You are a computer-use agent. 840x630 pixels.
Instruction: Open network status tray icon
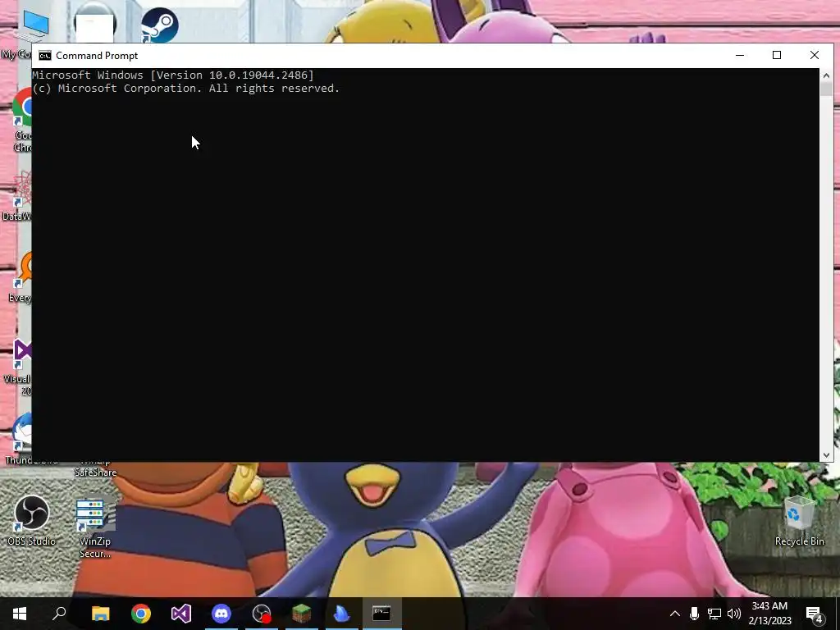[x=714, y=614]
